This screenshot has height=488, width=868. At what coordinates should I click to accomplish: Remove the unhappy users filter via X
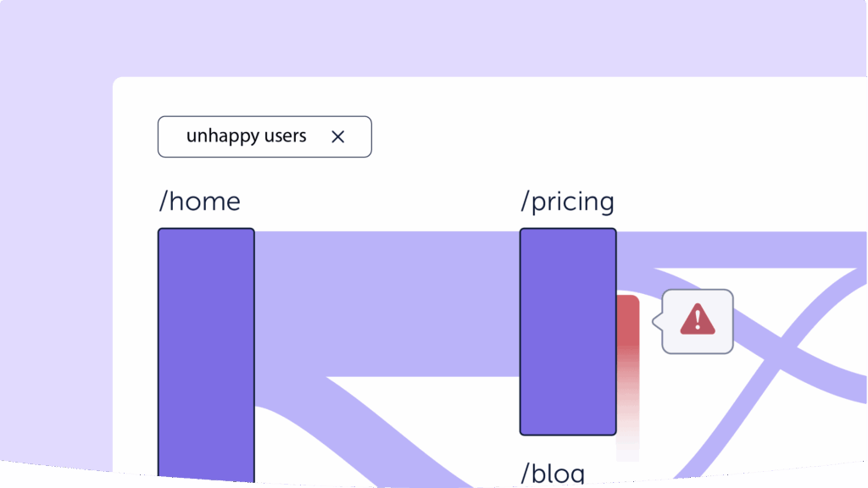(337, 136)
